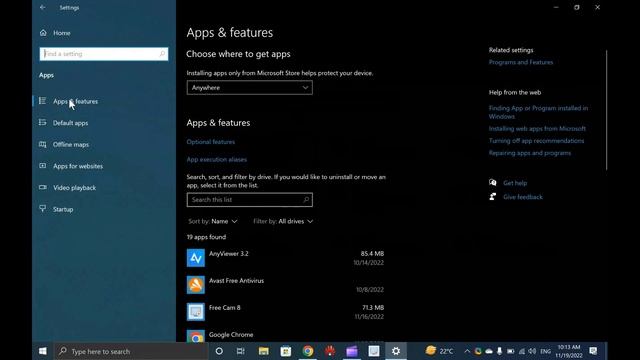640x360 pixels.
Task: Open Sort by Name dropdown
Action: [213, 221]
